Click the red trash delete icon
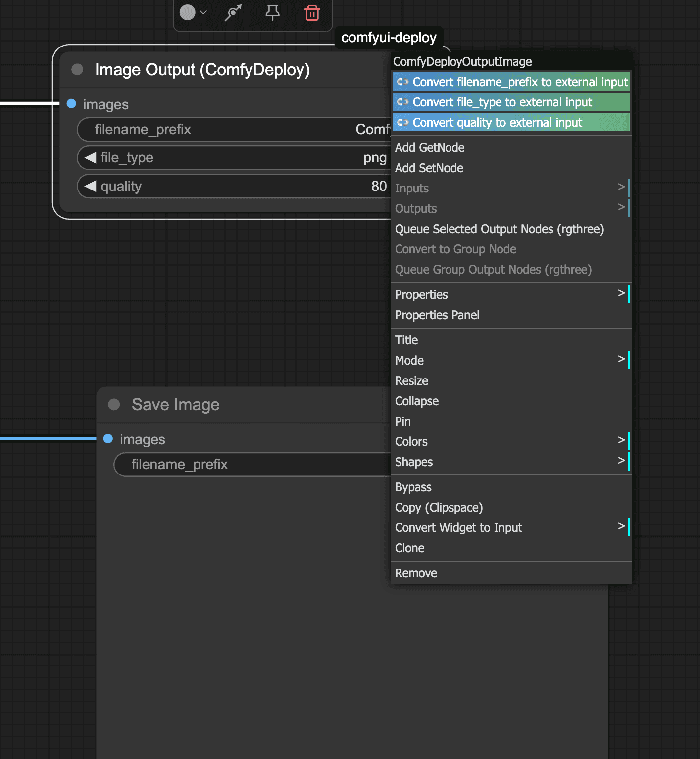The width and height of the screenshot is (700, 759). pos(312,13)
